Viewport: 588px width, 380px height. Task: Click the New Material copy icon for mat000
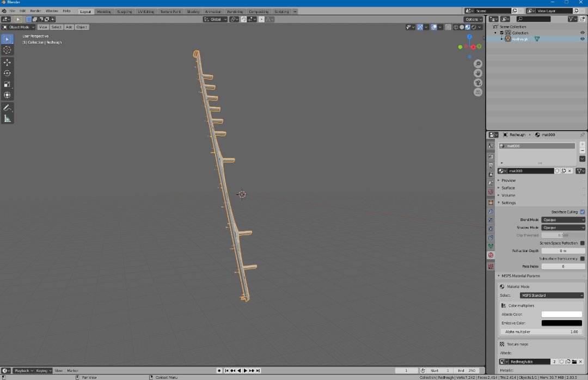(563, 171)
